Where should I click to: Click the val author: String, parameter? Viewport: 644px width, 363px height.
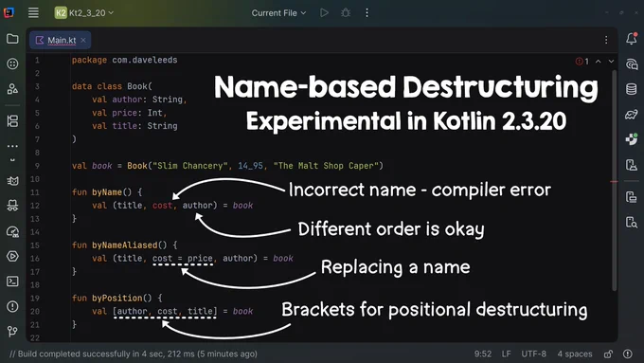coord(139,100)
